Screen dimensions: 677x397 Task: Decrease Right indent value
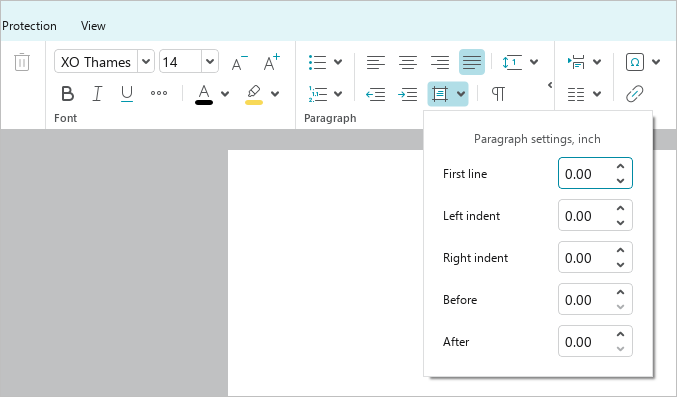[x=620, y=265]
